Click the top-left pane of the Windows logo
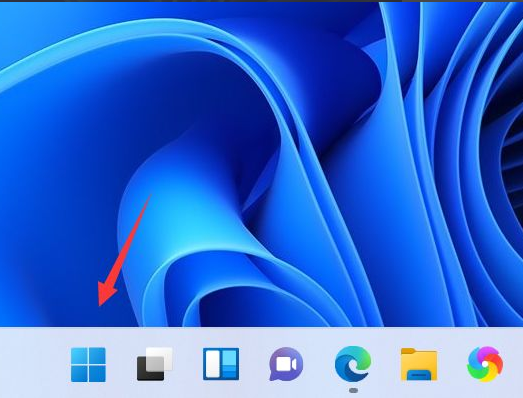The width and height of the screenshot is (523, 398). pos(79,355)
